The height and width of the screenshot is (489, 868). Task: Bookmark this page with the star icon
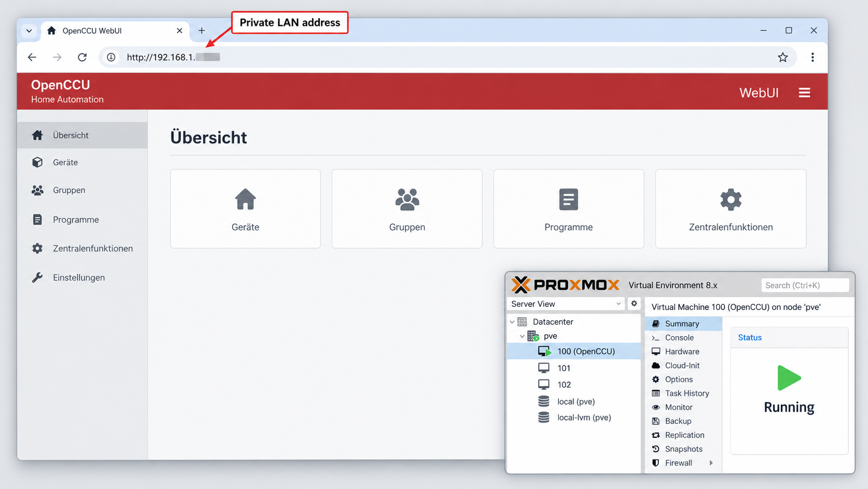[783, 57]
